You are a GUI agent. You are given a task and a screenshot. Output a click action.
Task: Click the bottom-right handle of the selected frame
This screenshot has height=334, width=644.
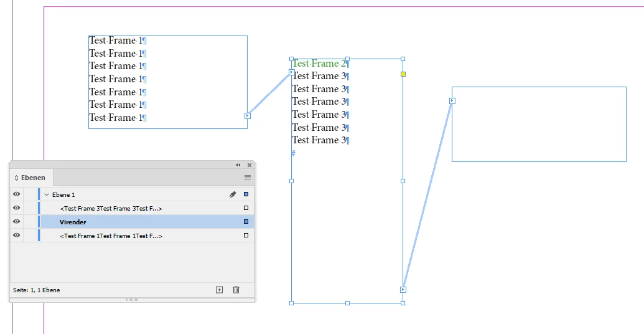tap(403, 303)
